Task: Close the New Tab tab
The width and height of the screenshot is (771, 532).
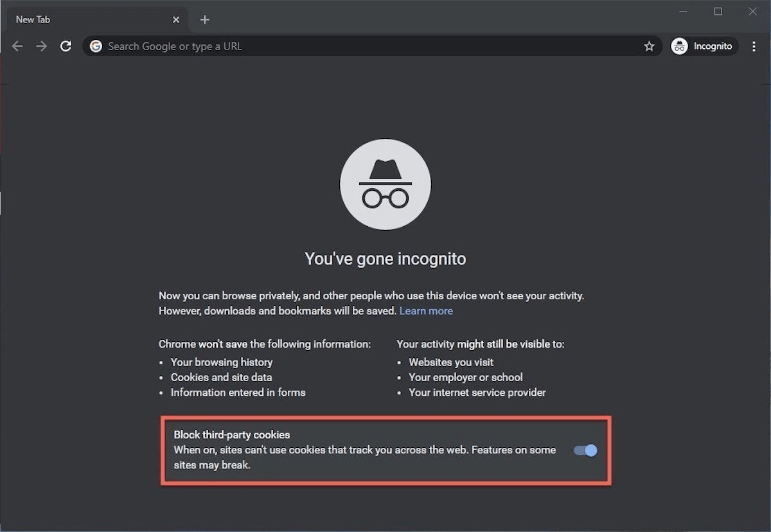Action: pos(176,19)
